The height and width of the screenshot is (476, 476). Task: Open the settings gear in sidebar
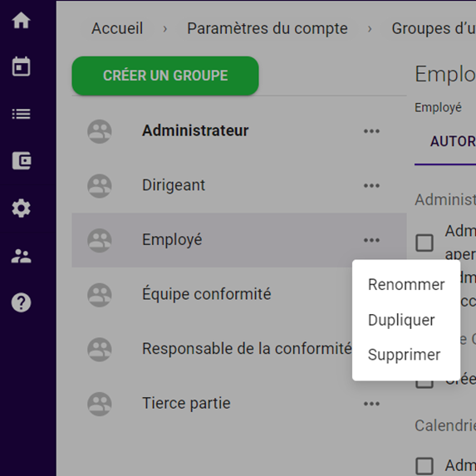pos(21,209)
